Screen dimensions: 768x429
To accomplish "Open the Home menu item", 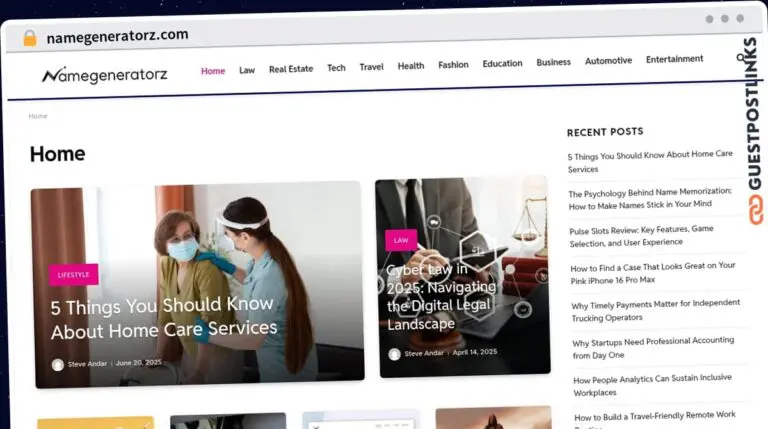I will pyautogui.click(x=213, y=71).
